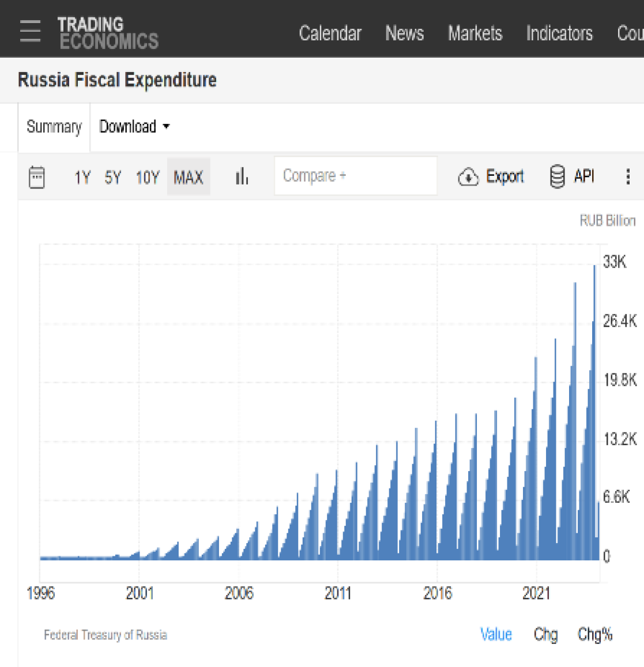The height and width of the screenshot is (667, 644).
Task: Open the Markets menu
Action: click(475, 33)
